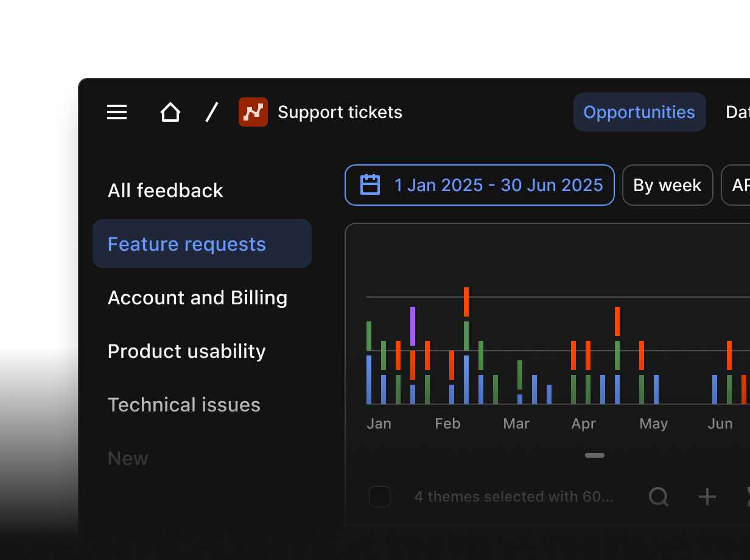750x560 pixels.
Task: Open the Account and Billing category
Action: (x=197, y=298)
